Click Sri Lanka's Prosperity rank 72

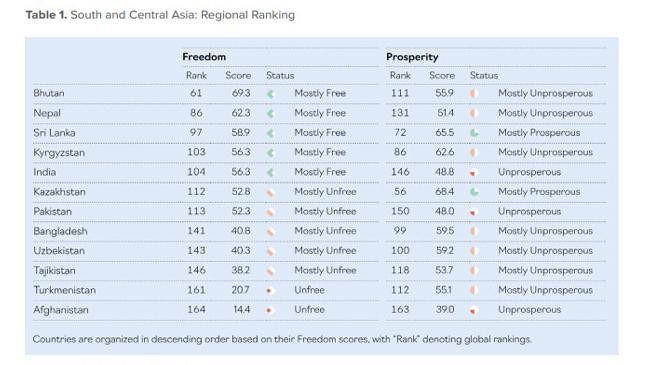click(400, 133)
